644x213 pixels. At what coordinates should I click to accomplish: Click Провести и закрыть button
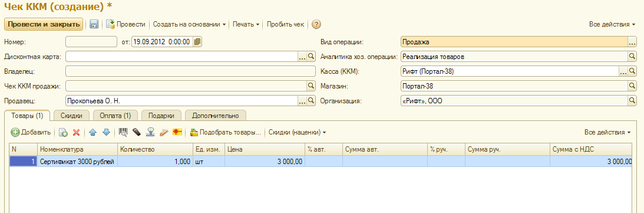[44, 24]
